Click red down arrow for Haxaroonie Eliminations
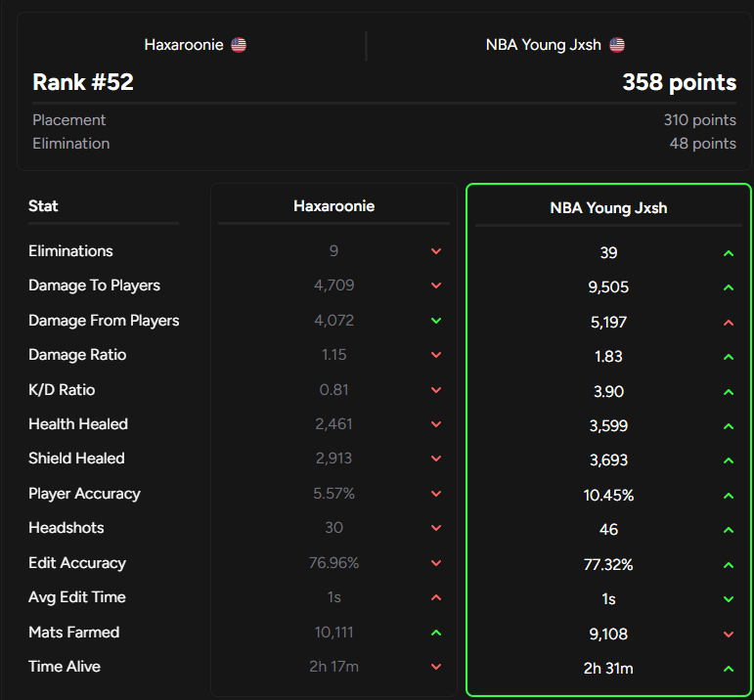 click(436, 251)
